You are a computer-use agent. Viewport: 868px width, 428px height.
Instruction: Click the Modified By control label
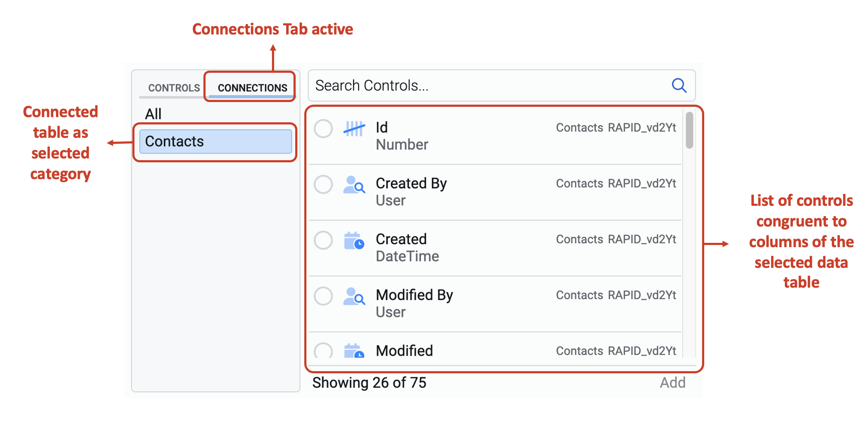tap(414, 295)
